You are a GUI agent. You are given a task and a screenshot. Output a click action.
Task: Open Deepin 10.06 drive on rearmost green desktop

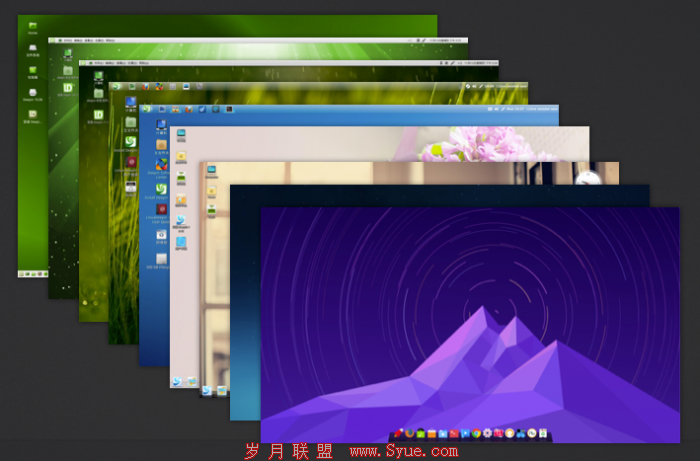pyautogui.click(x=33, y=92)
